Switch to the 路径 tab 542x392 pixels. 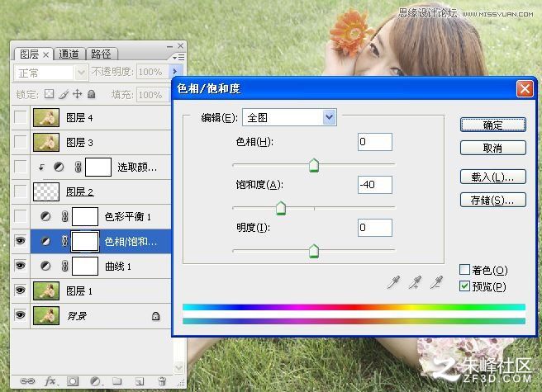pyautogui.click(x=101, y=54)
